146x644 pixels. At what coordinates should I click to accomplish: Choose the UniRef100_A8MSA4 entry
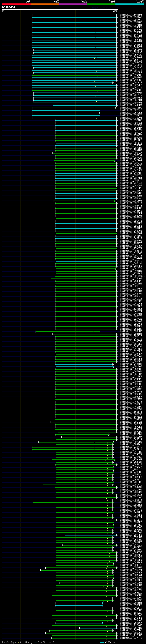coord(131,575)
